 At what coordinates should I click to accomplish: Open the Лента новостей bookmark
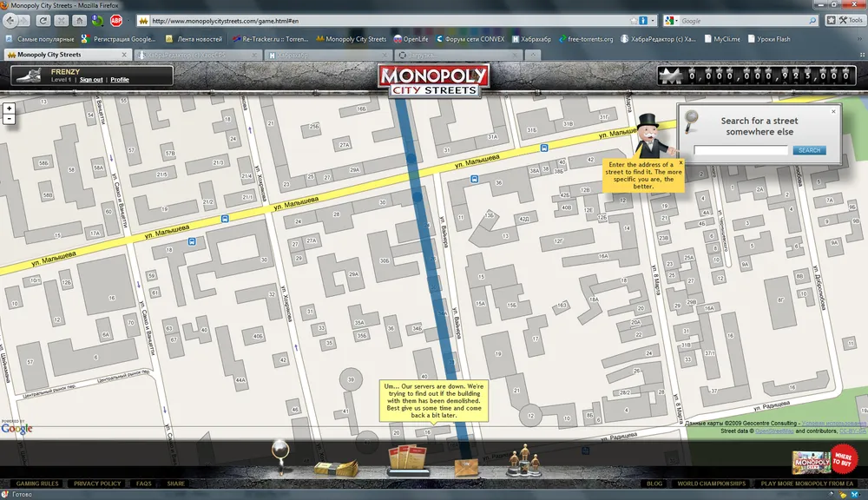click(194, 39)
